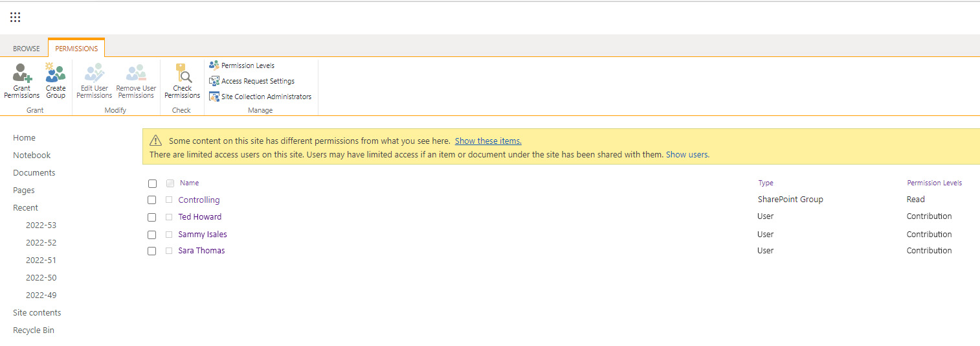Open Sara Thomas user link
This screenshot has height=346, width=980.
pyautogui.click(x=201, y=251)
